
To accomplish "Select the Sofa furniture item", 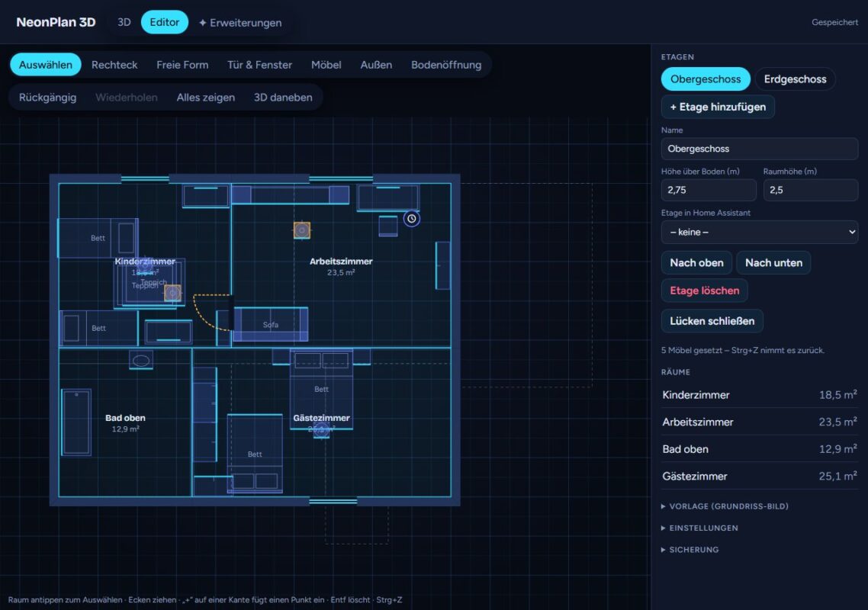I will [x=271, y=324].
